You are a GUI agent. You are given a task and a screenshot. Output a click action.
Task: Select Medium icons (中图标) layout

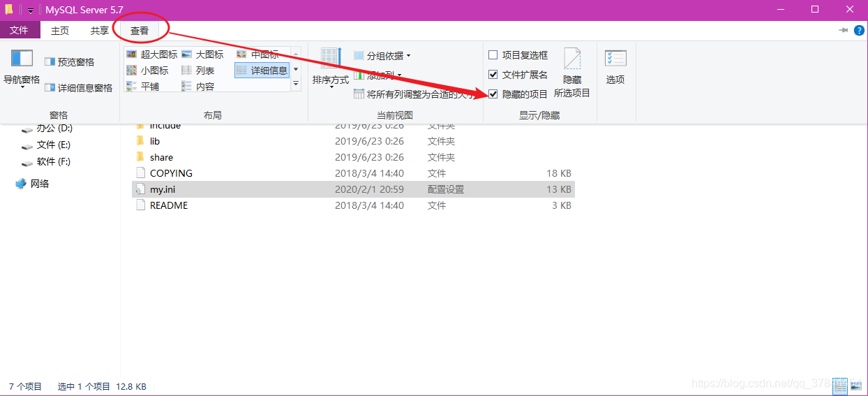click(257, 54)
